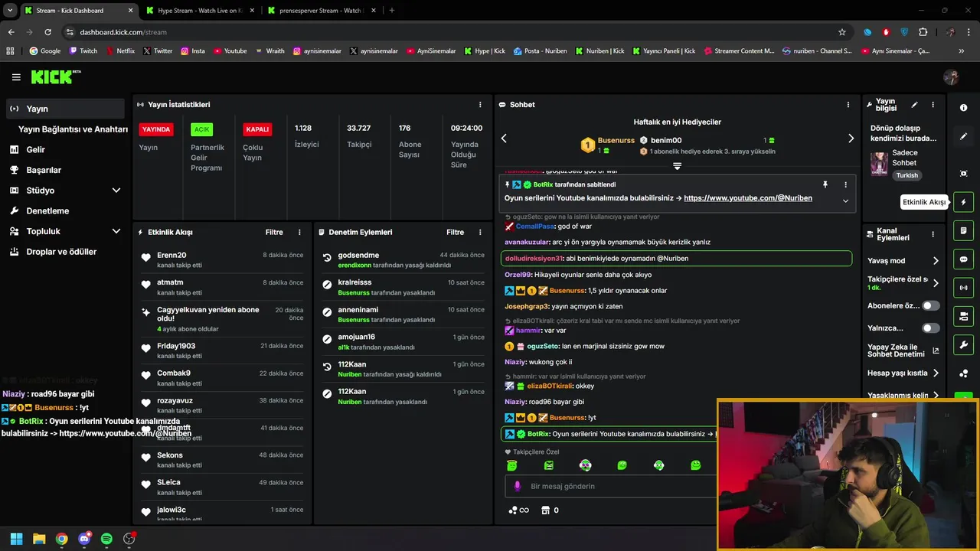980x551 pixels.
Task: Open Yayın Bağlantısı ve Anahtarı
Action: tap(73, 129)
